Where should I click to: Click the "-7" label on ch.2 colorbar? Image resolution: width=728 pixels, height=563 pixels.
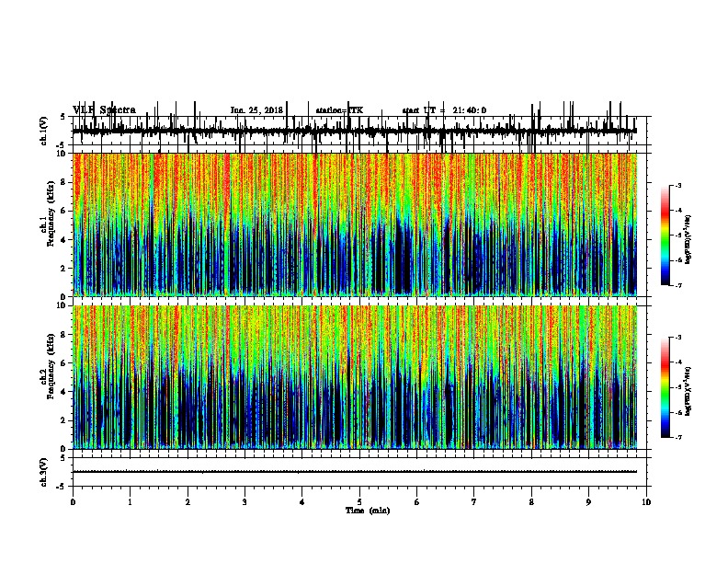click(x=677, y=437)
